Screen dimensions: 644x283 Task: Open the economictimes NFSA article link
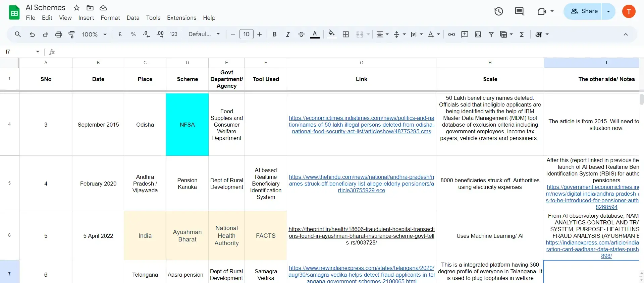[362, 125]
